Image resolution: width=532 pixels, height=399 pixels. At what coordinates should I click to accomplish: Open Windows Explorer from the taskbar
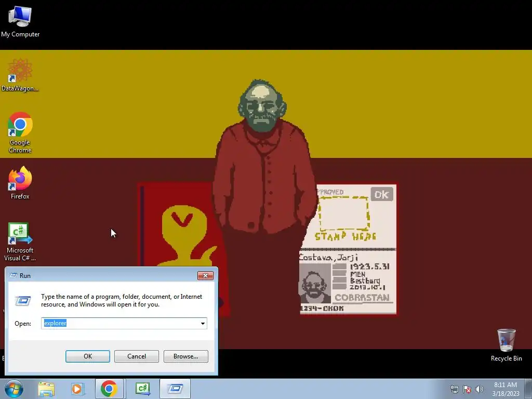point(46,389)
